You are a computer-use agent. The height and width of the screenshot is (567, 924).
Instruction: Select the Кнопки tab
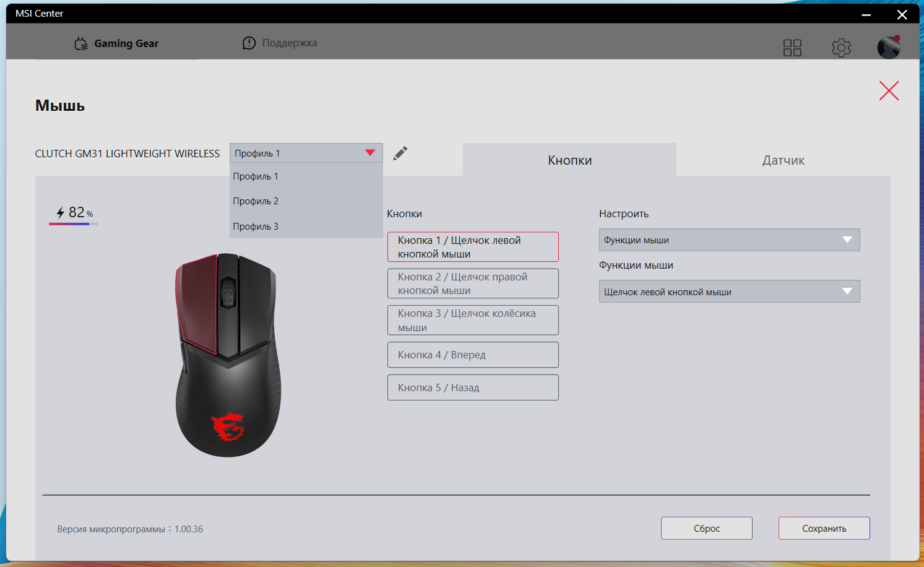pos(569,160)
